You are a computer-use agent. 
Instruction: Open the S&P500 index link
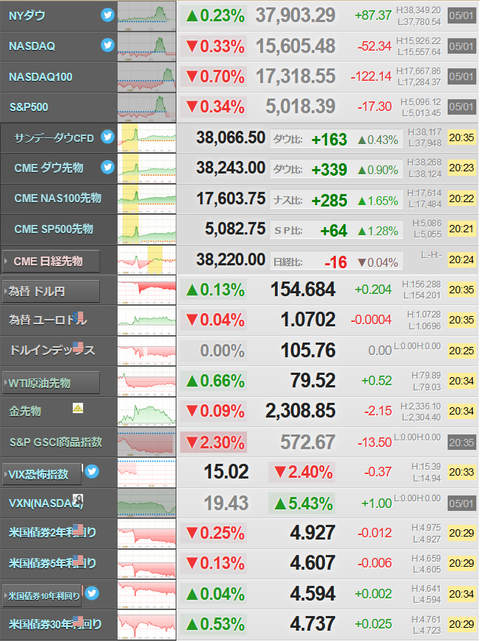coord(29,107)
